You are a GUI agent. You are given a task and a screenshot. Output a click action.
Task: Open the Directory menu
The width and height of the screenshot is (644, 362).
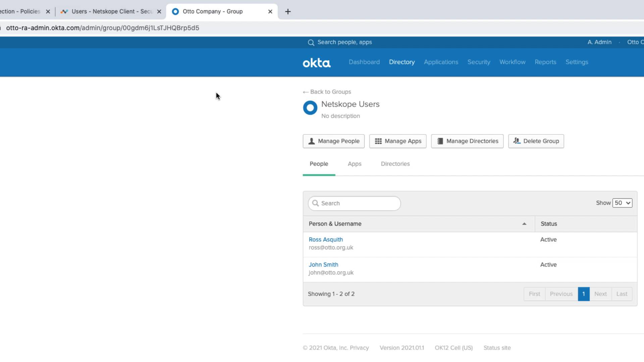tap(401, 62)
